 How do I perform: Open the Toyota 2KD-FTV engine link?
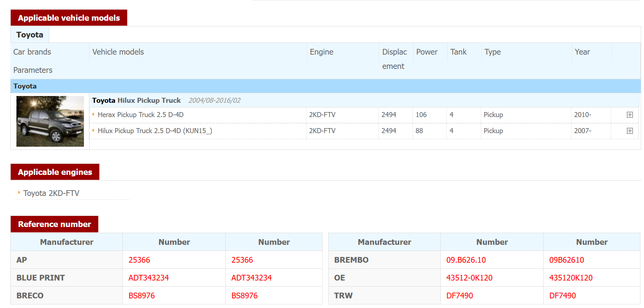click(51, 193)
